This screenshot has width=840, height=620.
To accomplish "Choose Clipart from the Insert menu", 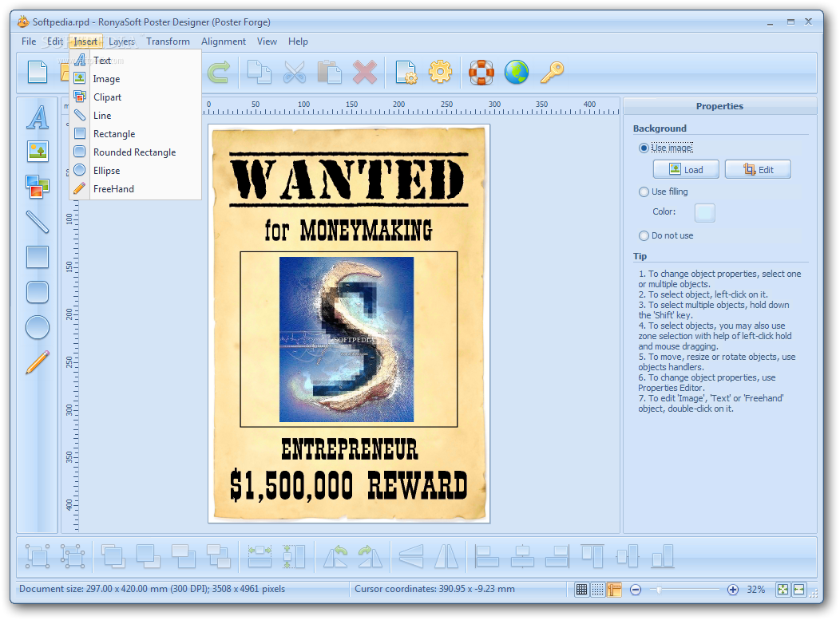I will [x=136, y=97].
